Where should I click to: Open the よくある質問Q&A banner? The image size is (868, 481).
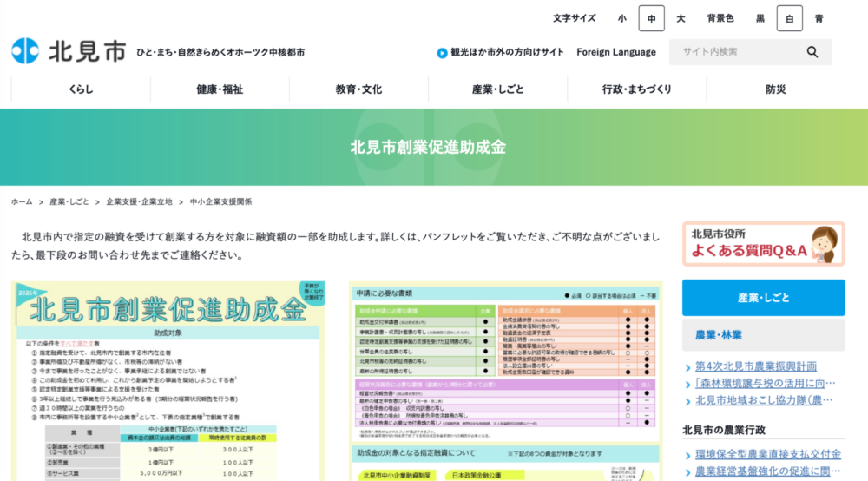tap(763, 244)
